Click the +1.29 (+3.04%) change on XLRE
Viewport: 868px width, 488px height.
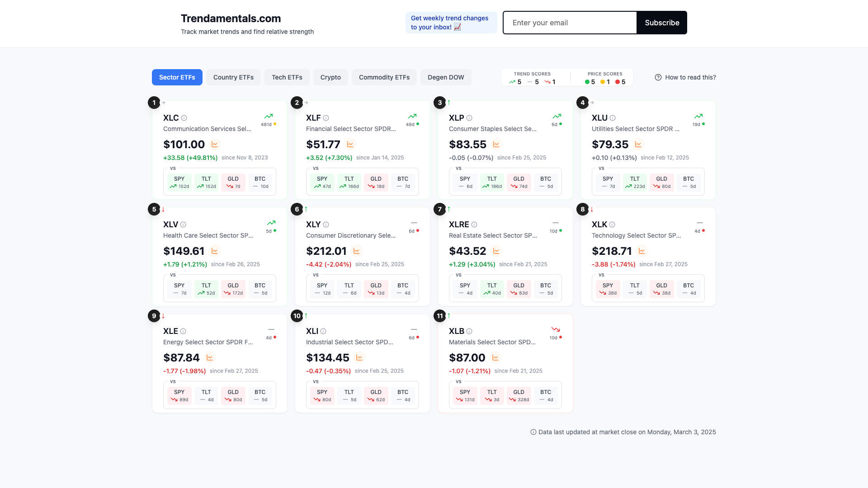click(x=472, y=264)
